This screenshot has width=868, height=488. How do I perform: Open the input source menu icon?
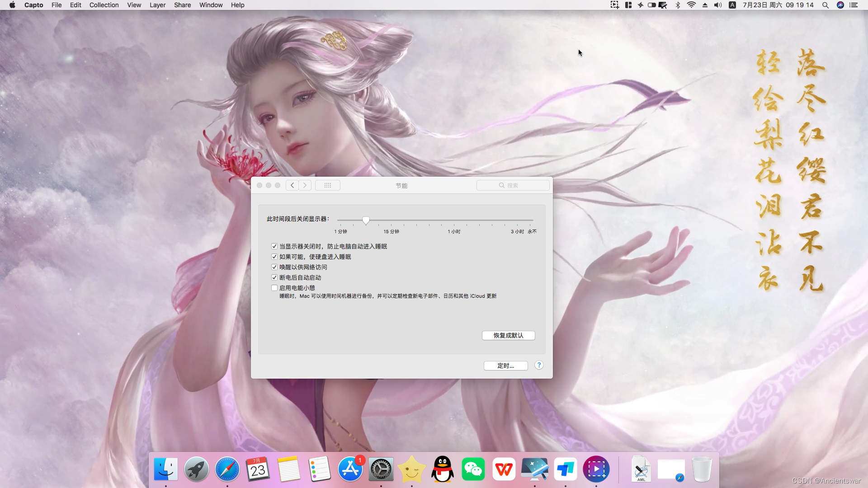point(732,5)
